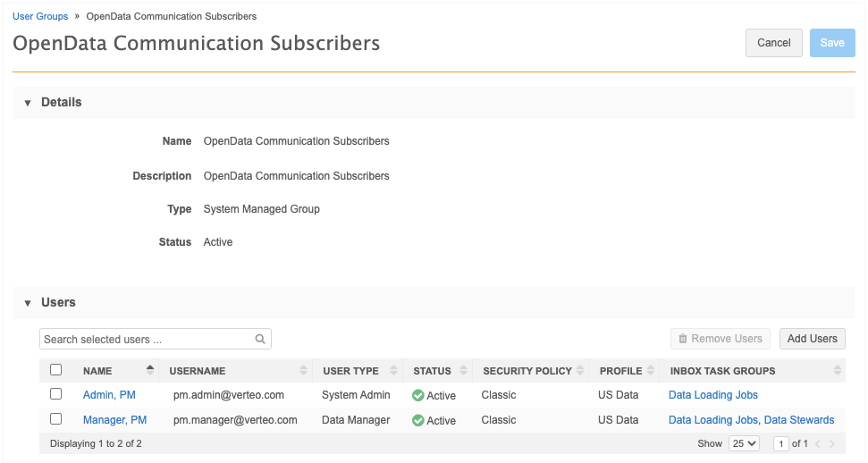Click the Inbox Task Groups sort icon

coord(838,371)
